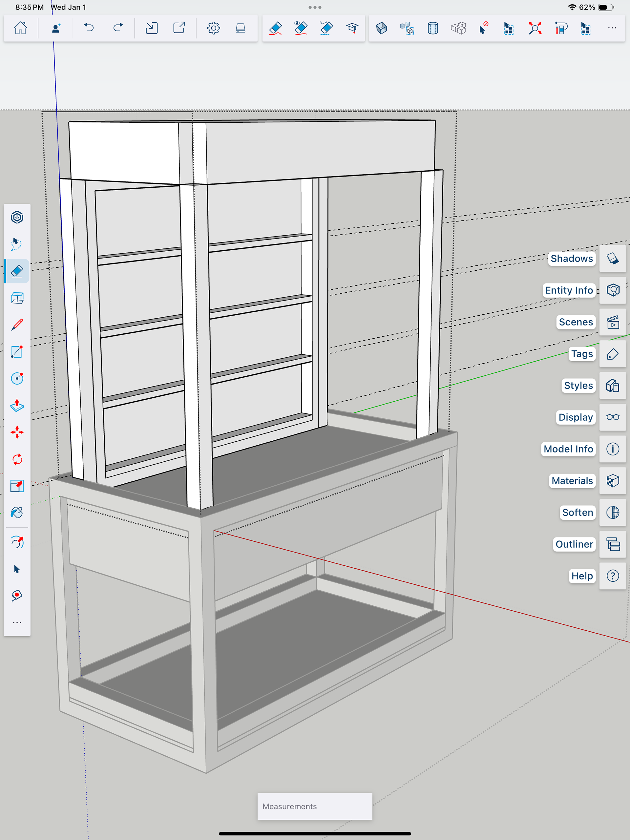Select the Rotate tool

[17, 459]
